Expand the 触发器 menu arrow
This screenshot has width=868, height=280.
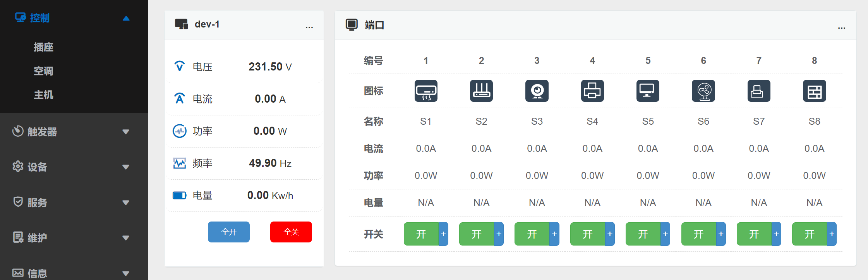pyautogui.click(x=126, y=132)
